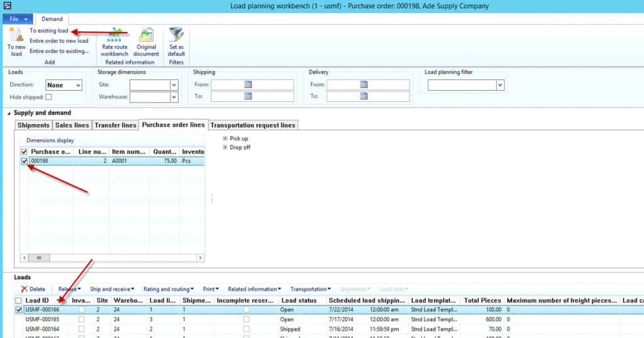The width and height of the screenshot is (644, 338).
Task: Toggle Incomplete reservation checkbox for USMF-000166
Action: point(246,310)
